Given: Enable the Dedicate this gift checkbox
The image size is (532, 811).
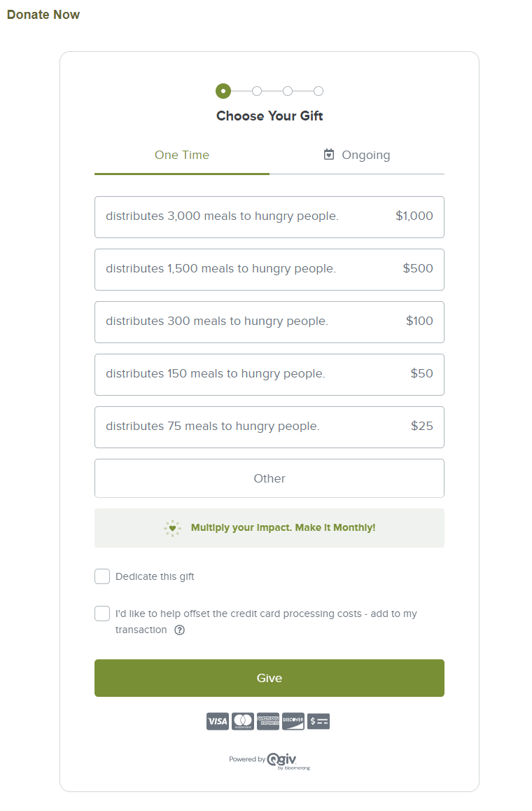Looking at the screenshot, I should pos(102,576).
